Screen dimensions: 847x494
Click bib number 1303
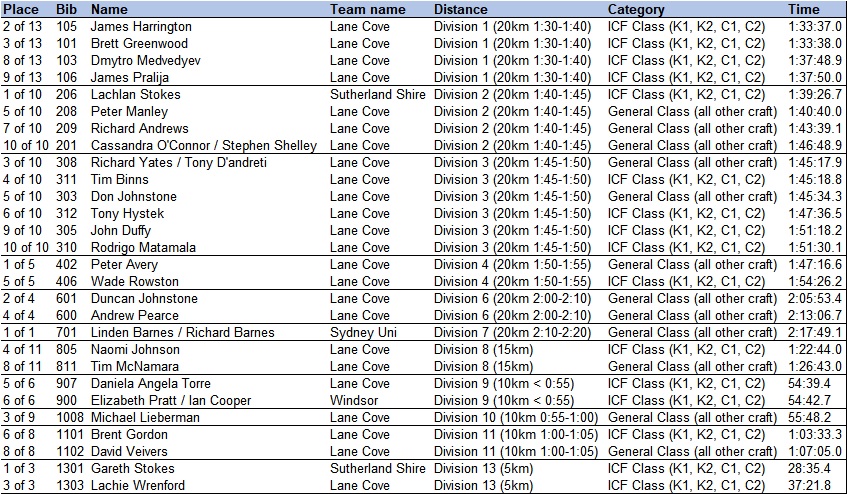tap(70, 485)
